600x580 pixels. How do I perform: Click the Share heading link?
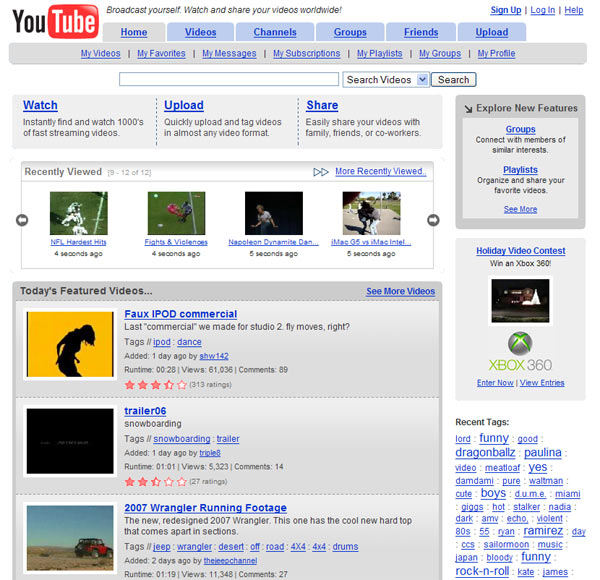point(322,105)
